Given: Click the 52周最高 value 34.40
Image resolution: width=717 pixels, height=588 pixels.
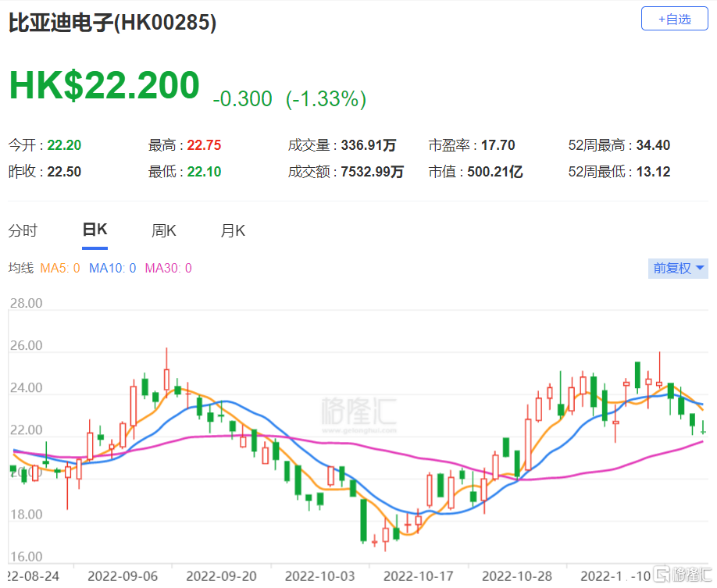Looking at the screenshot, I should 653,145.
